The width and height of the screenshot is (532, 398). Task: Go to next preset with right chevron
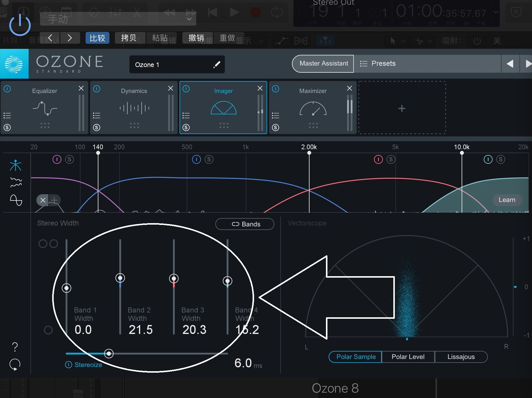click(70, 38)
